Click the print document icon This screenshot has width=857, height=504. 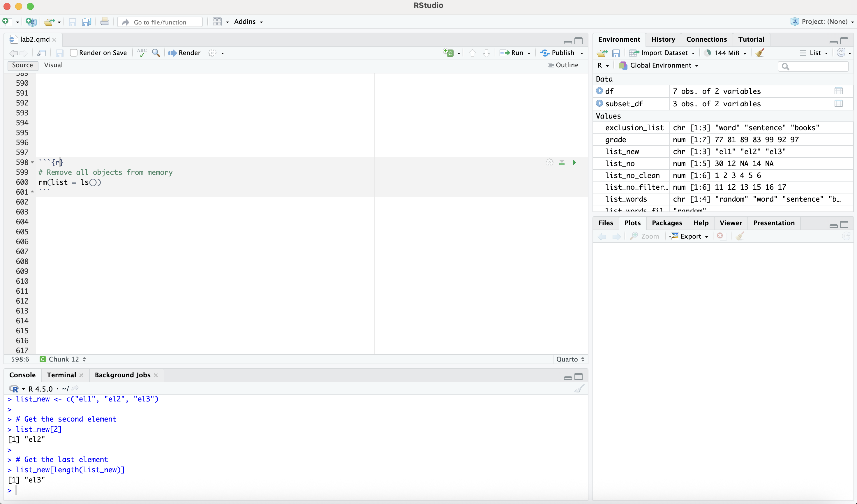105,22
